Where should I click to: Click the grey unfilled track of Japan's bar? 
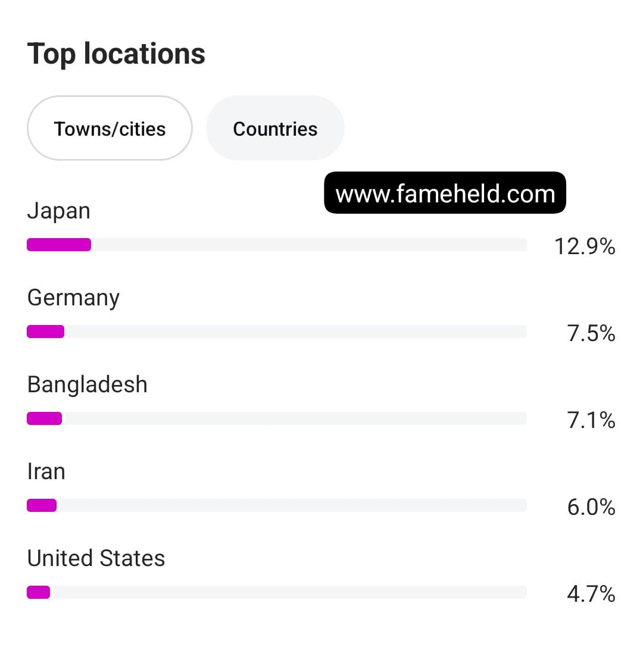(x=310, y=245)
